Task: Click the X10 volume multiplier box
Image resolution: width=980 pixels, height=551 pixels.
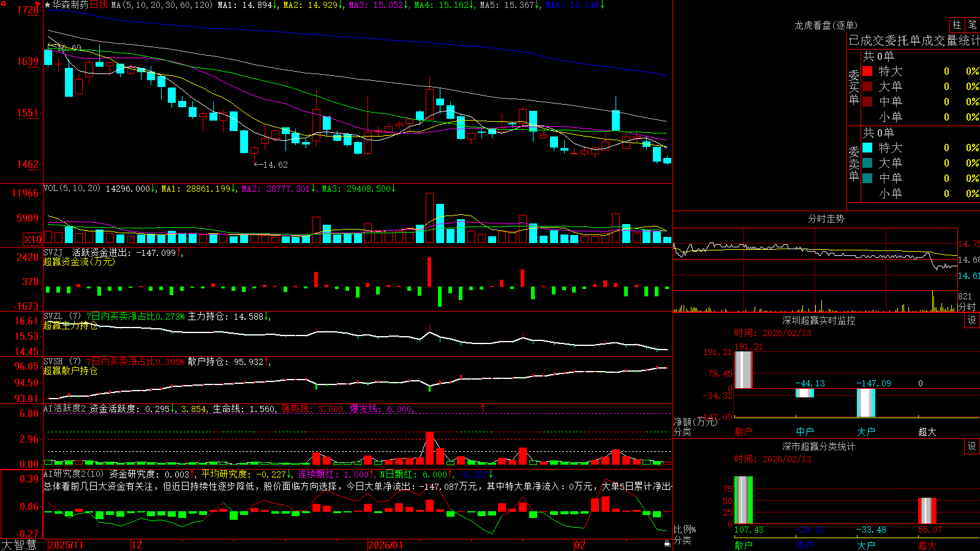Action: [x=32, y=239]
